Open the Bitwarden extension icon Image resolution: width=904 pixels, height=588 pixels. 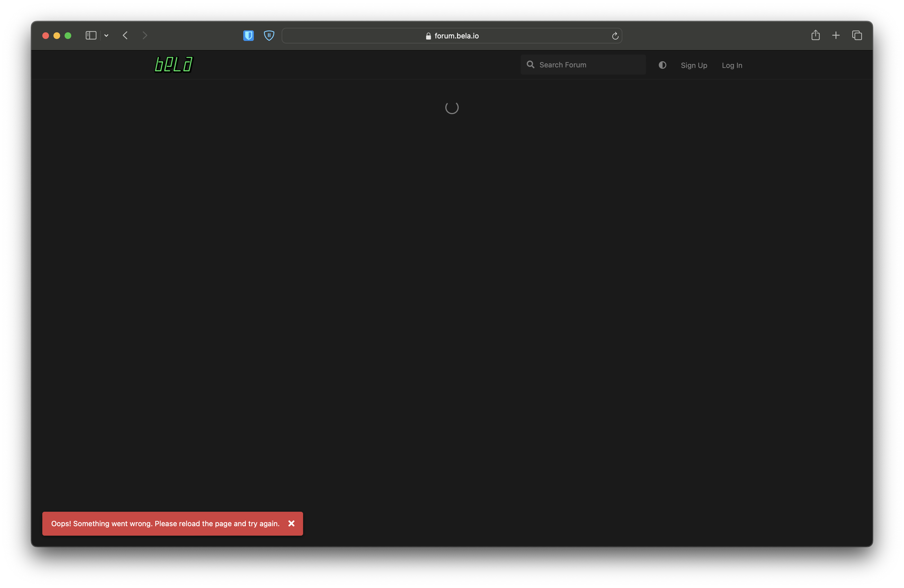[x=249, y=36]
